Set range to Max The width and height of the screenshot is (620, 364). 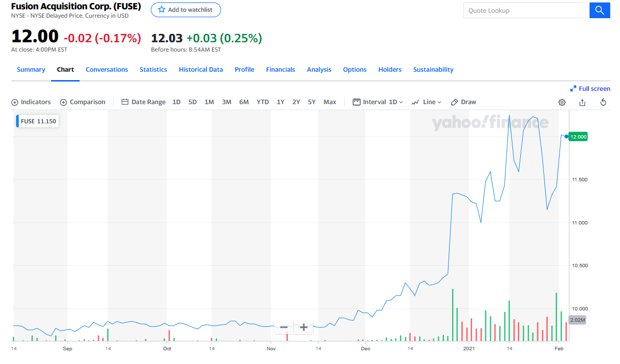pos(330,102)
